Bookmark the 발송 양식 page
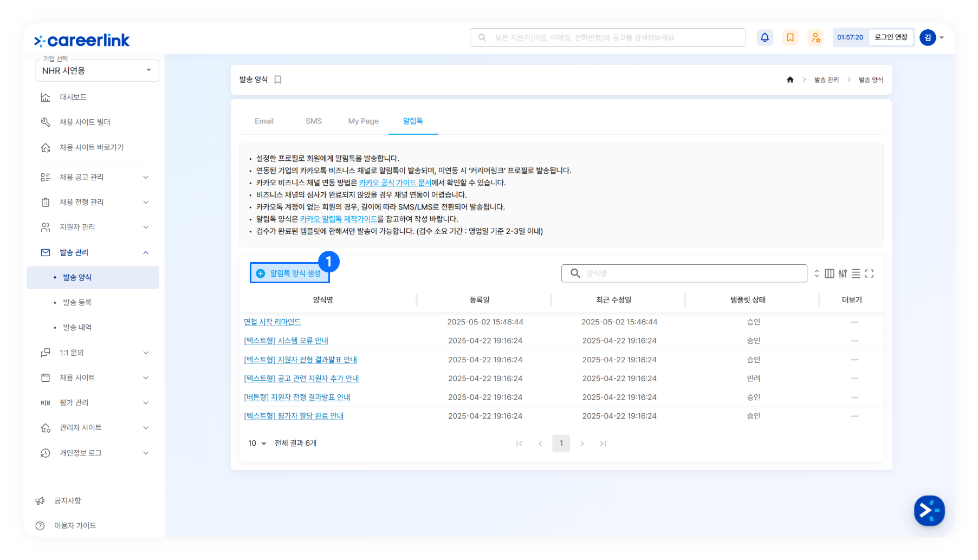The height and width of the screenshot is (560, 978). point(278,80)
